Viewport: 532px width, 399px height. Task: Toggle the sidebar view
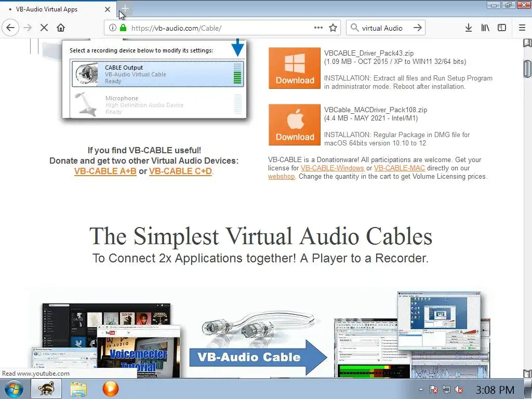502,28
